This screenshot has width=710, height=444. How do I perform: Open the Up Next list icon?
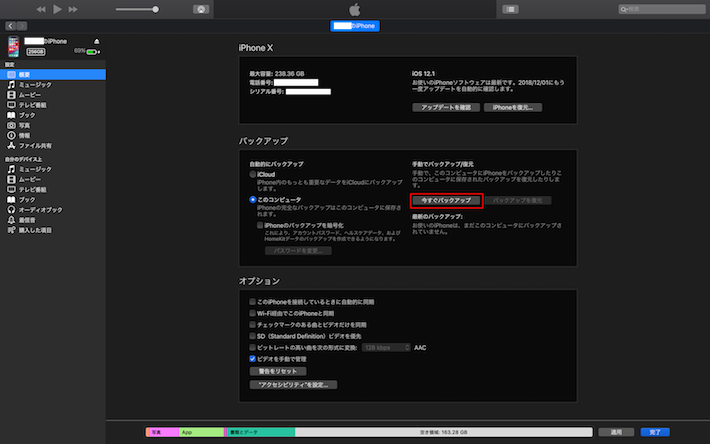[510, 9]
